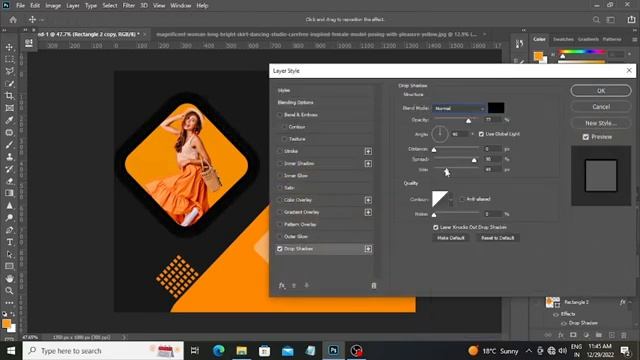Click the black shadow color swatch
Image resolution: width=640 pixels, height=360 pixels.
point(496,108)
